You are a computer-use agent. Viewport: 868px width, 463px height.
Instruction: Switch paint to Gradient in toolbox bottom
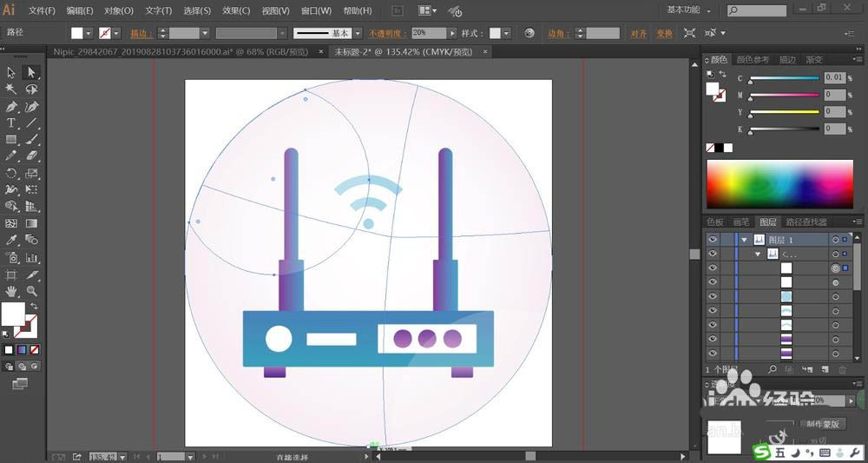(x=22, y=350)
